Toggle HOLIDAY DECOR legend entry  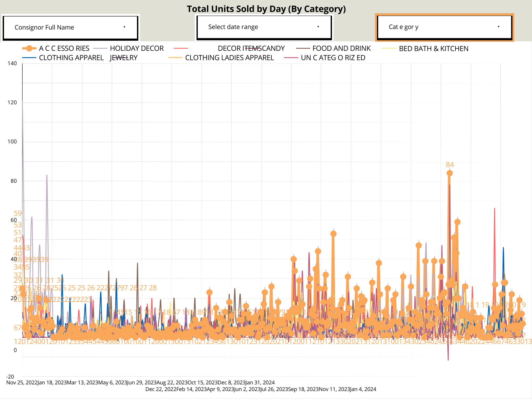coord(137,48)
